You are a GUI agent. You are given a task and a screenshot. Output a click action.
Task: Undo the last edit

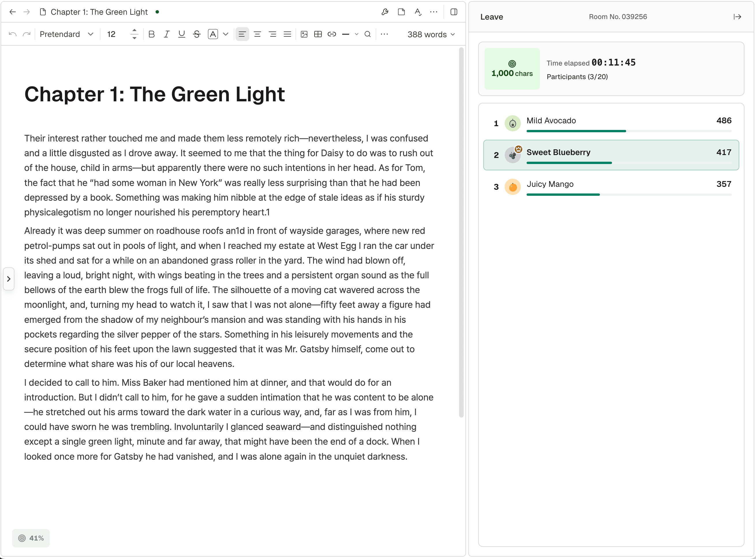12,34
